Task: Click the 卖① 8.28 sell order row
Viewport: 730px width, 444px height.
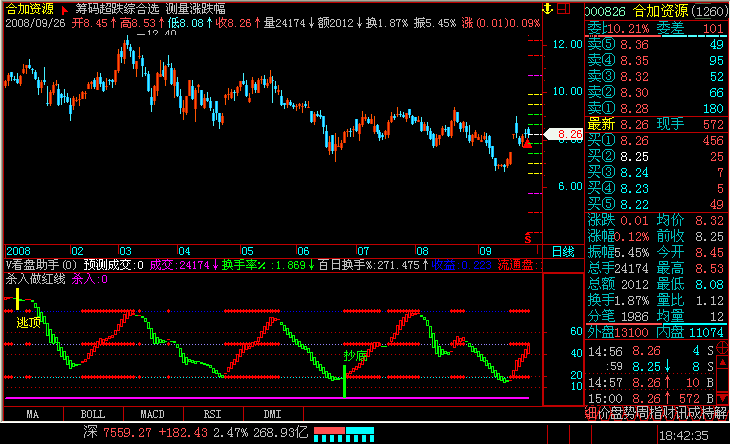Action: 655,108
